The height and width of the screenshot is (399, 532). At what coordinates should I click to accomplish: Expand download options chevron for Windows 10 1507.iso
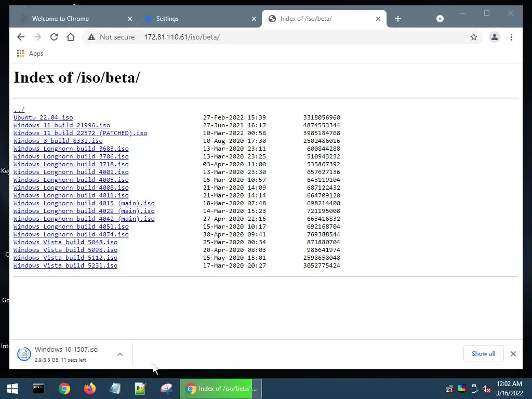(120, 354)
